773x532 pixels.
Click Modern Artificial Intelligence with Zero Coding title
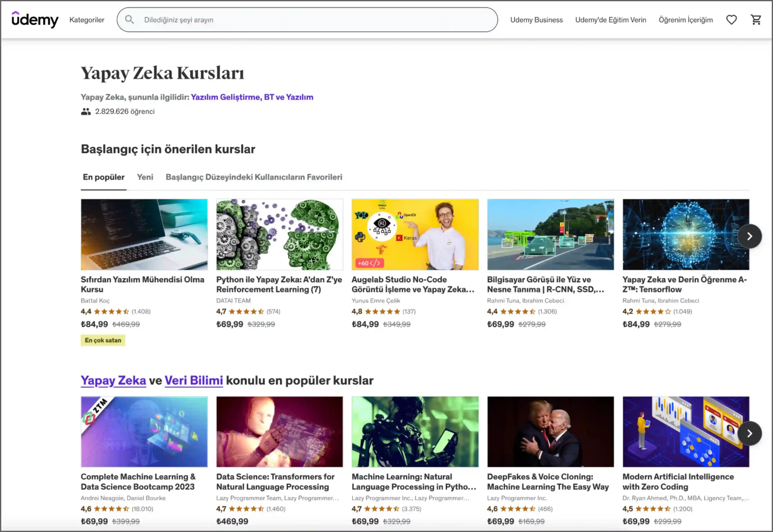(678, 482)
